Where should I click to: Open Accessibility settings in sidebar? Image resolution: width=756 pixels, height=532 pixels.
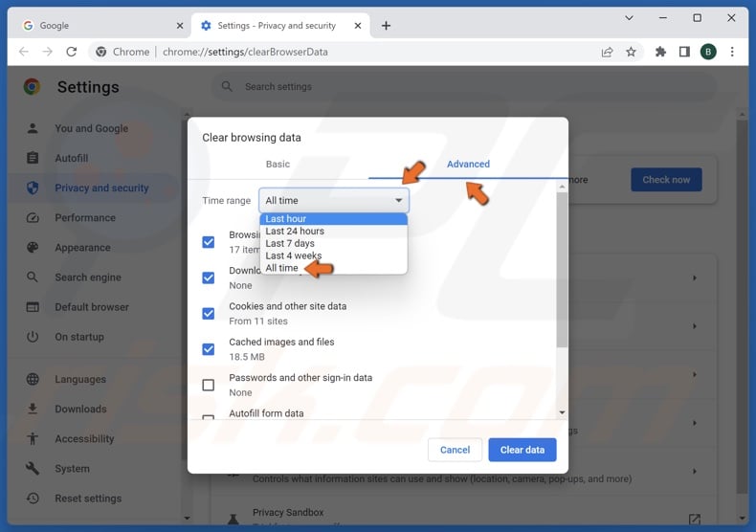pyautogui.click(x=84, y=438)
